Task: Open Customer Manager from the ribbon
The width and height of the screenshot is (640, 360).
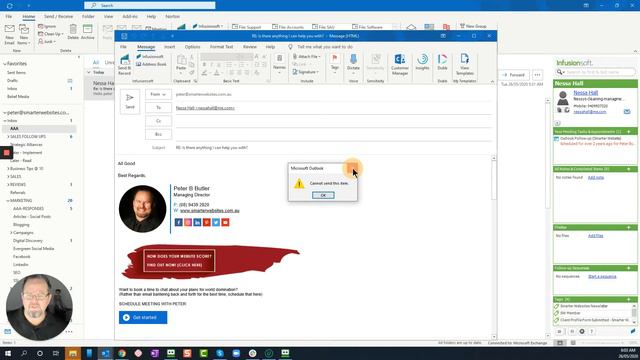Action: [400, 64]
